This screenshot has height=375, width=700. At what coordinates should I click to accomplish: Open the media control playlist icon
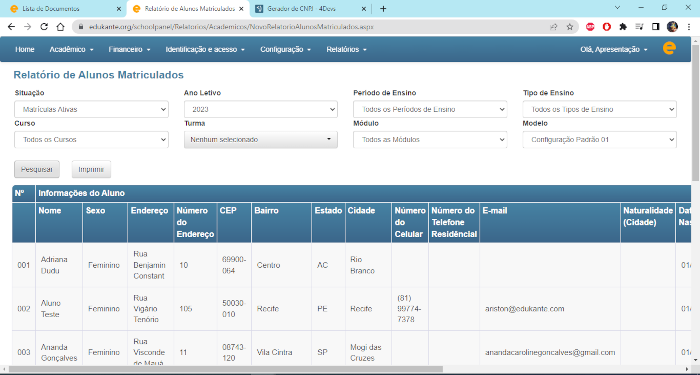[x=639, y=27]
